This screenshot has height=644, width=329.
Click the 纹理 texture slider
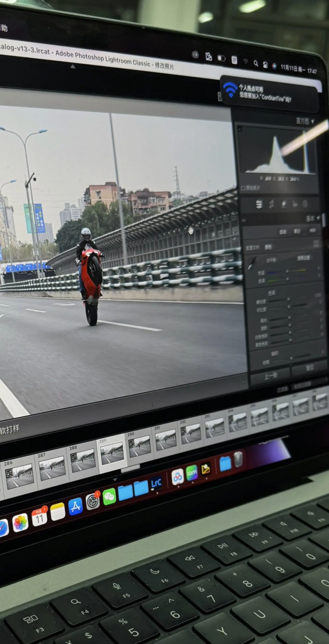pyautogui.click(x=291, y=358)
